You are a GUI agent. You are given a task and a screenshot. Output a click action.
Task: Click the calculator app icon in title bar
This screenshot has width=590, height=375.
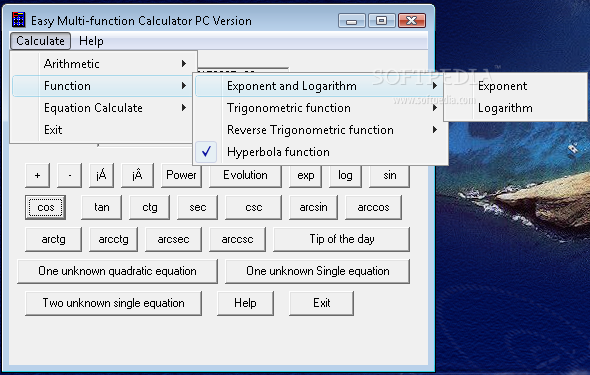tap(18, 20)
